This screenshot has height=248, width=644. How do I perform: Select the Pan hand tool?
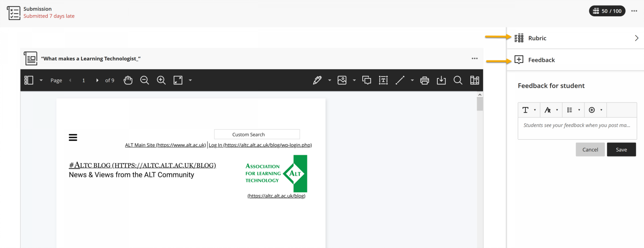tap(128, 80)
